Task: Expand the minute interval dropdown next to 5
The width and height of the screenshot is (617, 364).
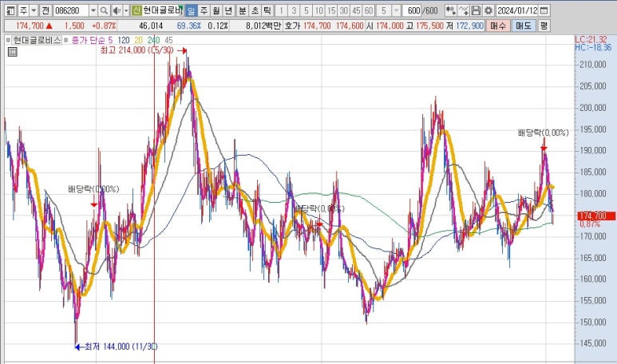Action: 396,10
